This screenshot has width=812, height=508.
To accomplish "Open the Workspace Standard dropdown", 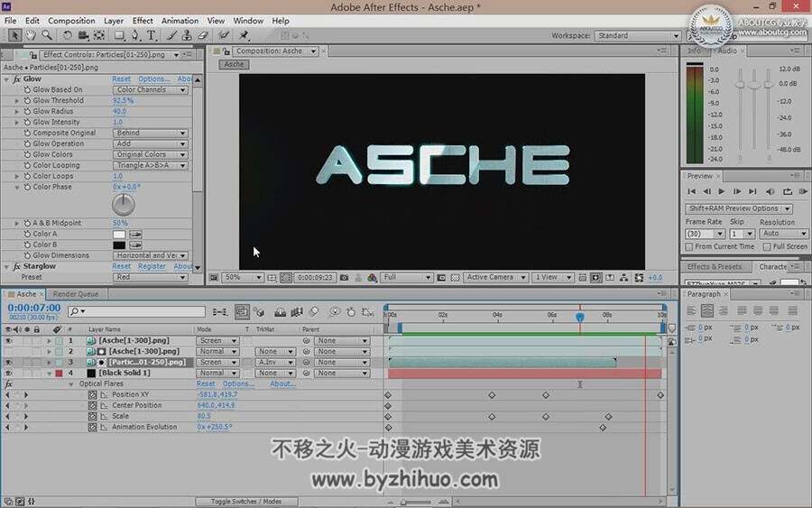I will pyautogui.click(x=638, y=36).
